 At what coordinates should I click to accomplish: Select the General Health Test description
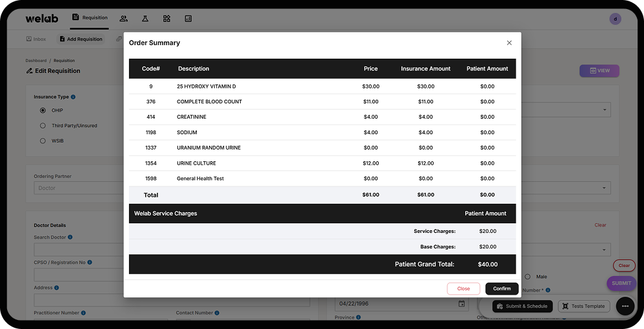(x=200, y=179)
